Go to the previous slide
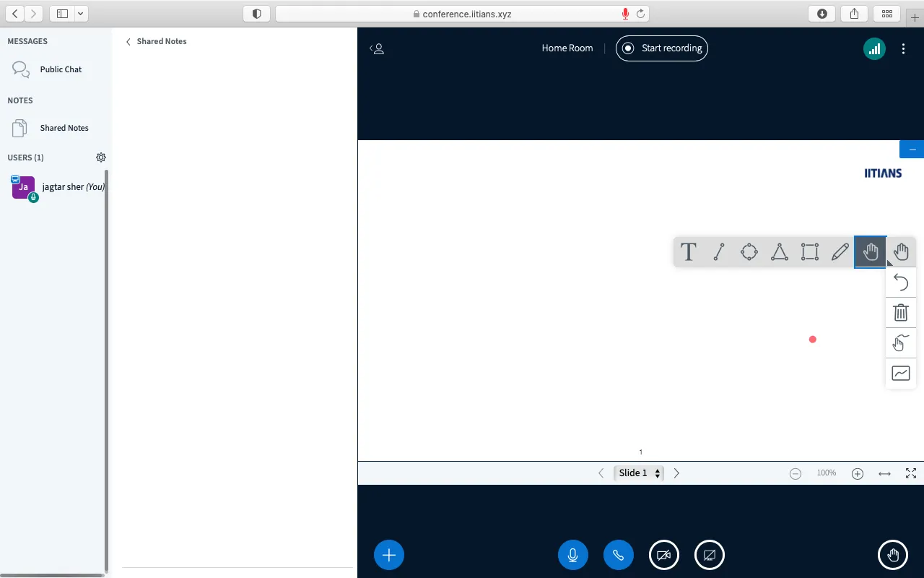The image size is (924, 578). tap(601, 473)
